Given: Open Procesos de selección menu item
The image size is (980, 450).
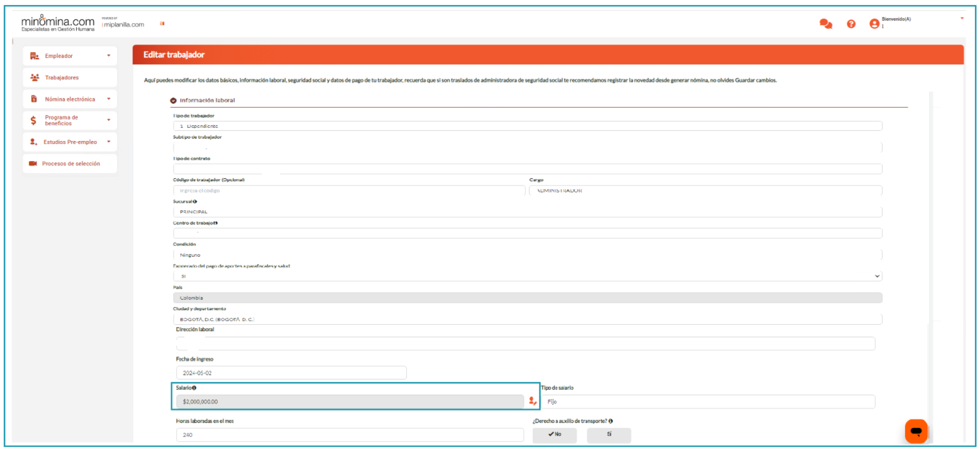Looking at the screenshot, I should tap(70, 164).
